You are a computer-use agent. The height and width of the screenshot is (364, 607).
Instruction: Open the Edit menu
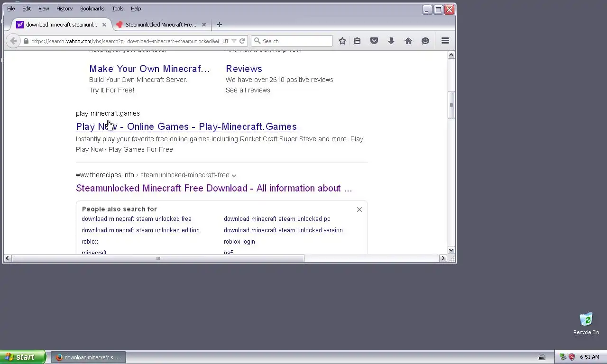coord(27,9)
